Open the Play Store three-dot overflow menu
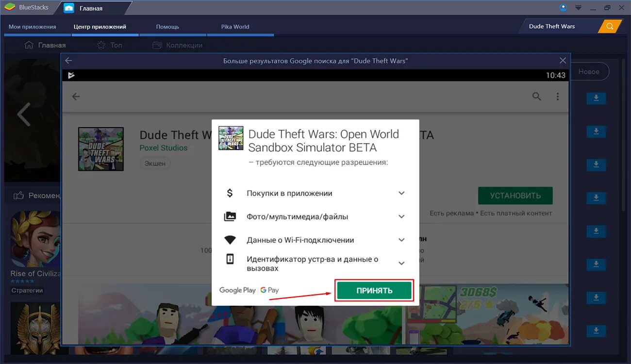631x364 pixels. tap(558, 96)
